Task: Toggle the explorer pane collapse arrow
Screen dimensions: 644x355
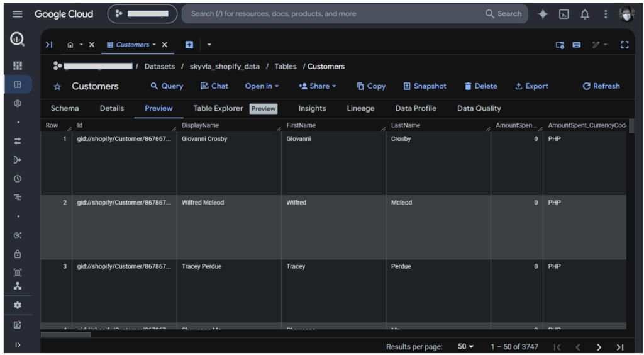Action: [49, 45]
